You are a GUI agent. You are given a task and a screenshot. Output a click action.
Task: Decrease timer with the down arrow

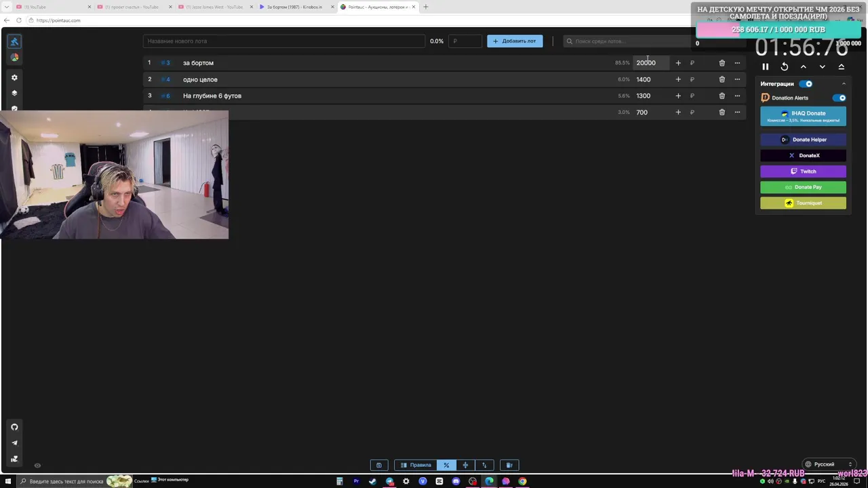pyautogui.click(x=823, y=67)
